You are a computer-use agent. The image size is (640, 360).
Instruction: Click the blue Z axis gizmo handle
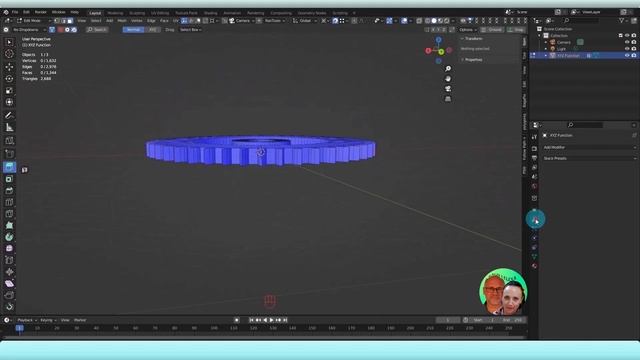pos(438,40)
